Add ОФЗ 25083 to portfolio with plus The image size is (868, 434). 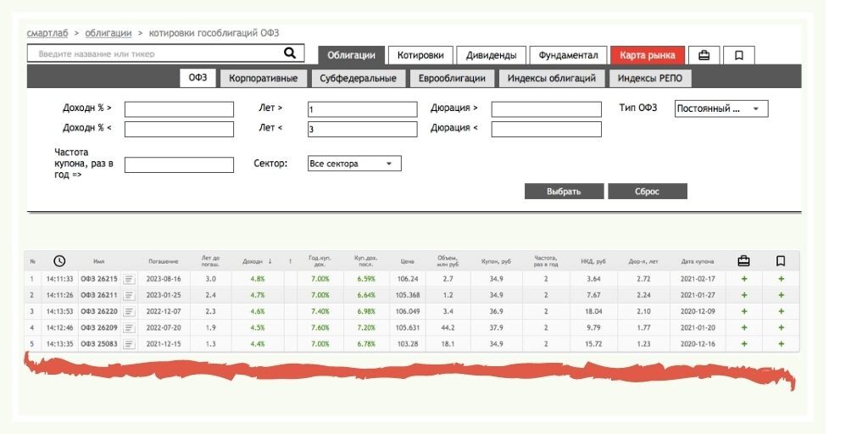744,344
